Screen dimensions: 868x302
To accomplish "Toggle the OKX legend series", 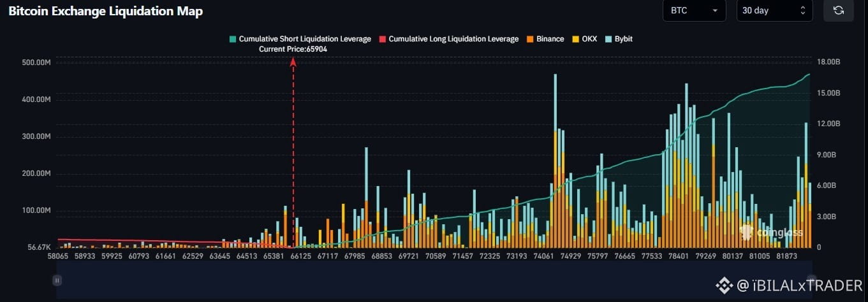I will coord(585,39).
